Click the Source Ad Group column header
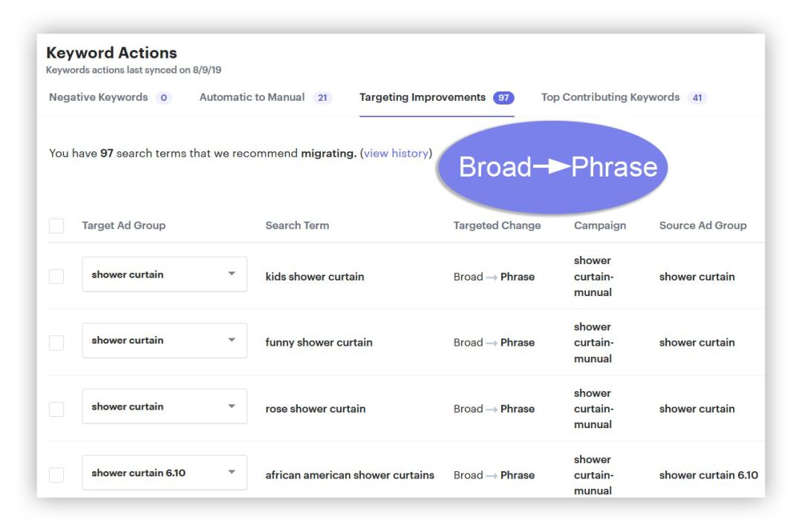 pyautogui.click(x=702, y=226)
